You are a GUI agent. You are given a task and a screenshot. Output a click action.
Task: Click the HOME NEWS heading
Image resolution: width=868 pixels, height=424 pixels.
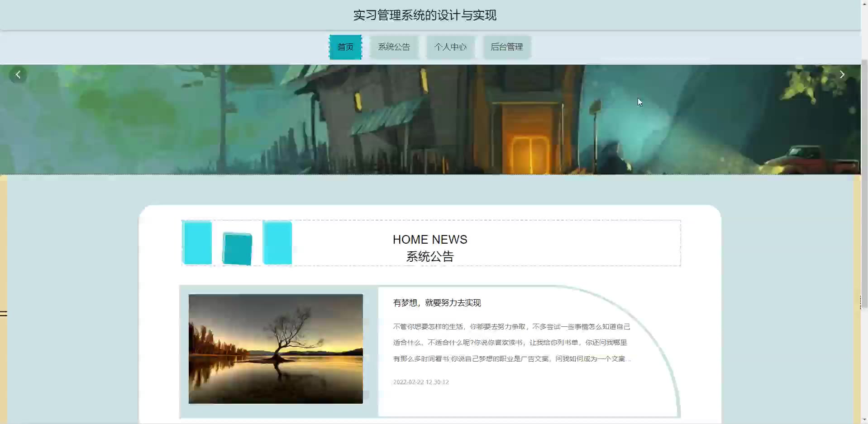point(430,240)
